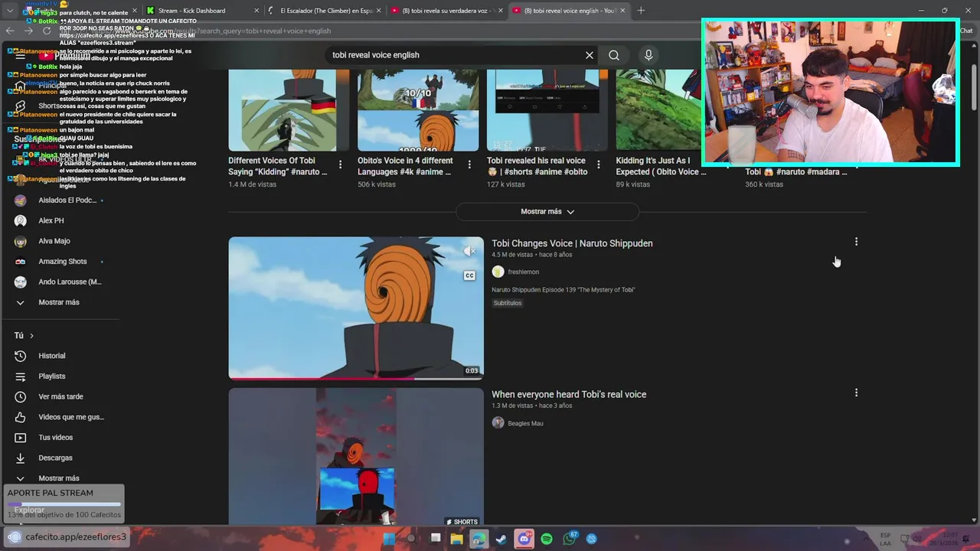Click the YouTube search magnifier icon

click(614, 55)
